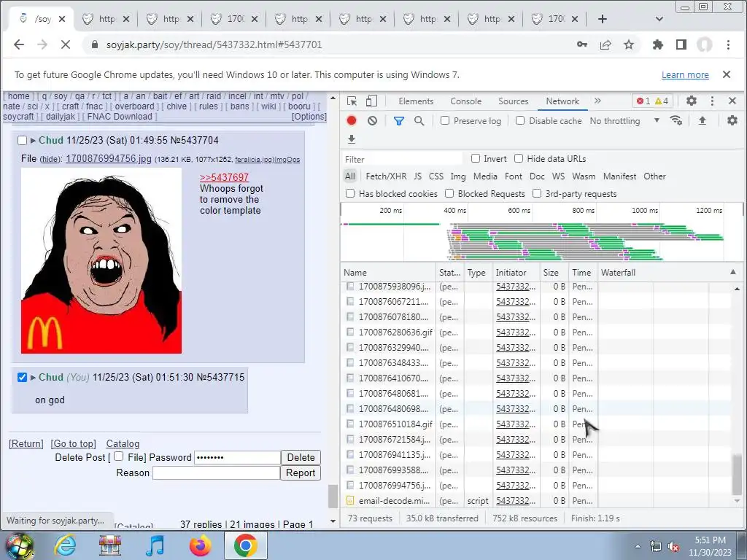Click the Delete button
Screen dimensions: 747x560
pyautogui.click(x=301, y=457)
